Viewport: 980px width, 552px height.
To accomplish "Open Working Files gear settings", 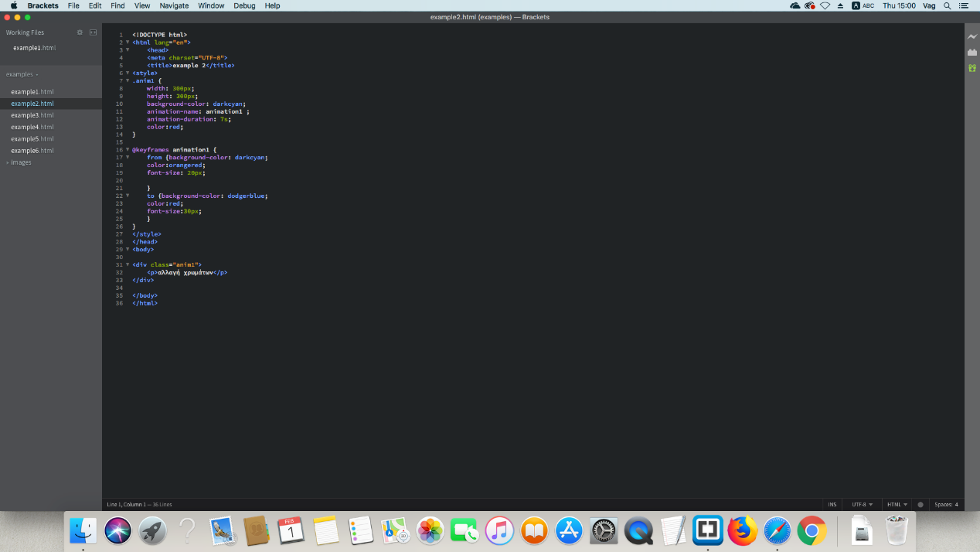I will 80,32.
